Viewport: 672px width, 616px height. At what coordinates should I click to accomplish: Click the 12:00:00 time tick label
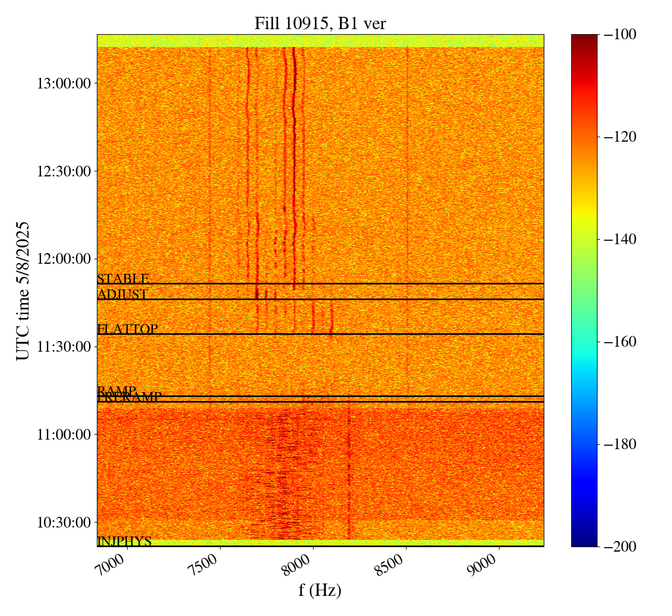(64, 259)
